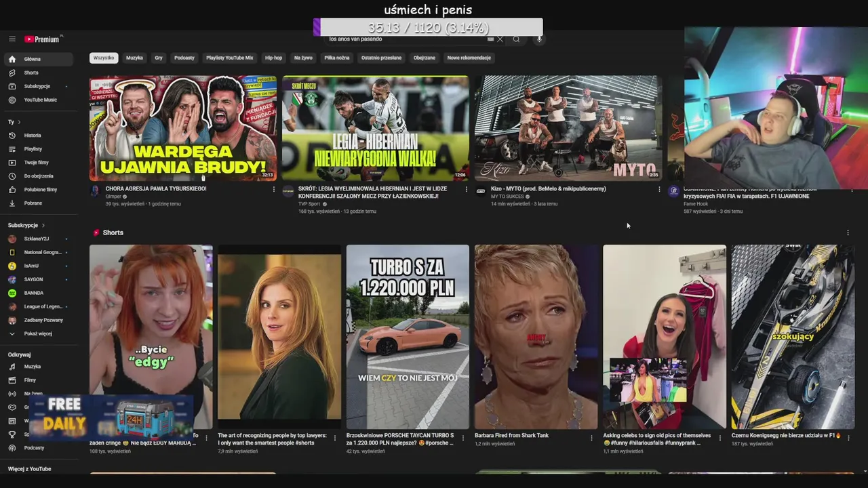The height and width of the screenshot is (488, 868).
Task: Open Shorts shelf three-dot menu
Action: [x=848, y=232]
